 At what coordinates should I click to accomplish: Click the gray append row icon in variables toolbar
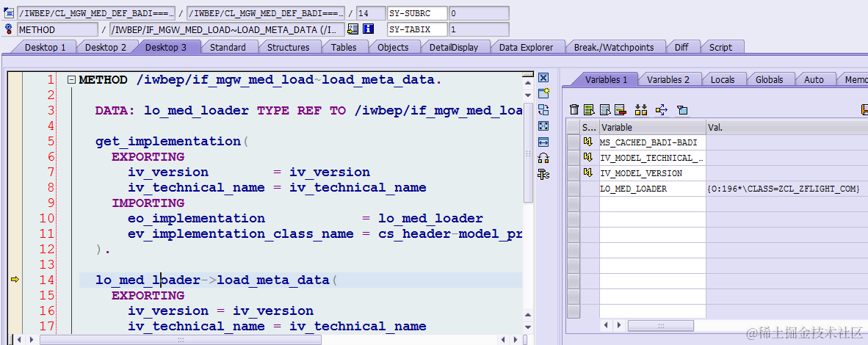pos(605,110)
